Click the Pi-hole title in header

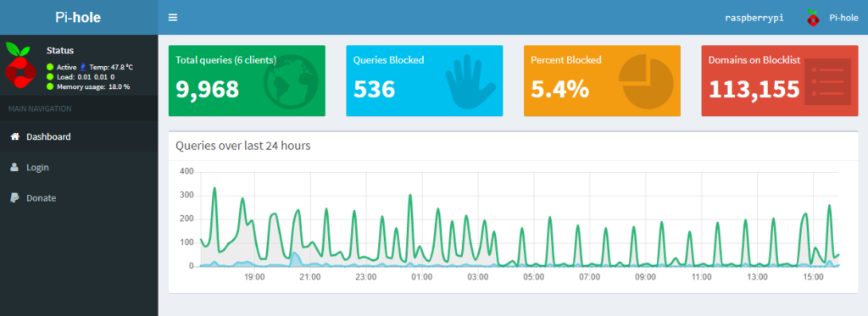78,17
